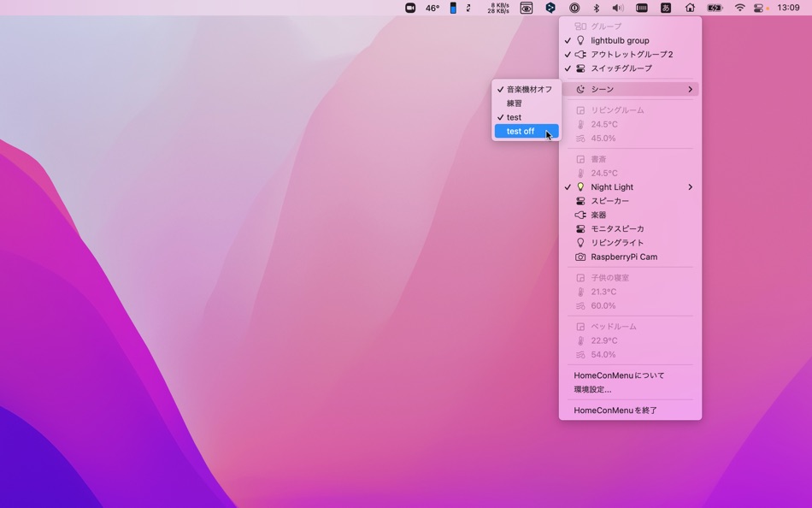Click the 60.0% humidity reading
The height and width of the screenshot is (508, 812).
[630, 306]
